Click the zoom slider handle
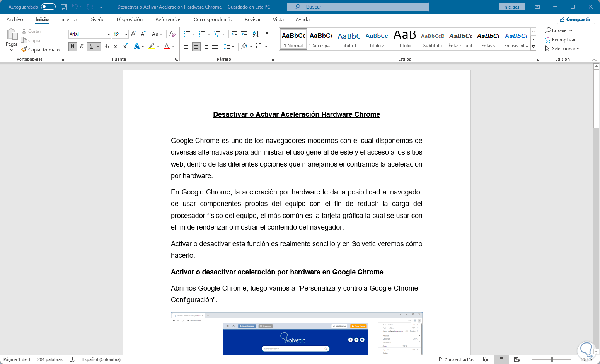This screenshot has width=600, height=364. (552, 359)
